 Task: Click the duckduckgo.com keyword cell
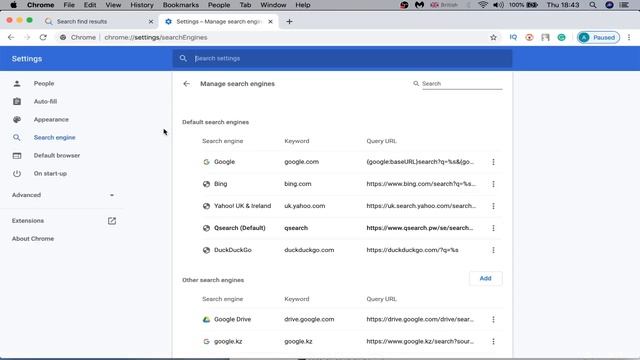point(309,250)
